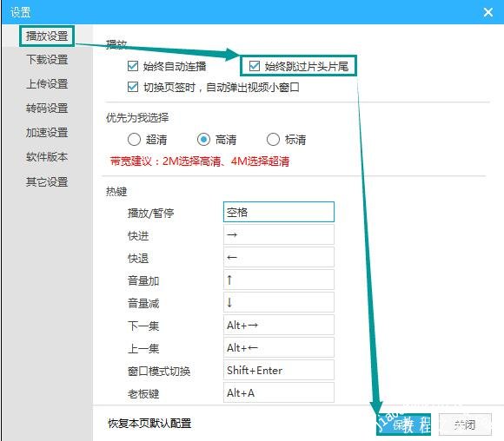
Task: Switch to 上传设置 tab
Action: click(x=47, y=84)
